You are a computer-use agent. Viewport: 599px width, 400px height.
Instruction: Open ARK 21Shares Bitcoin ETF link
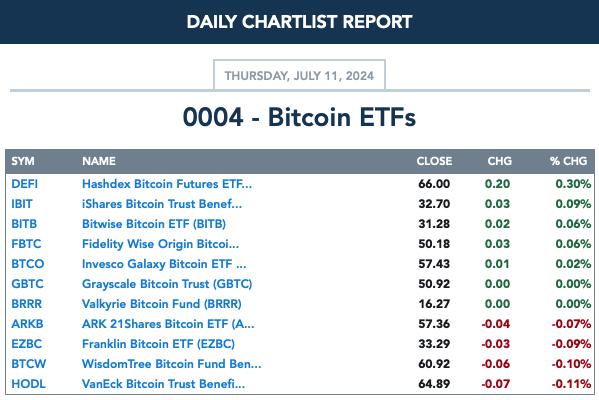click(x=168, y=324)
